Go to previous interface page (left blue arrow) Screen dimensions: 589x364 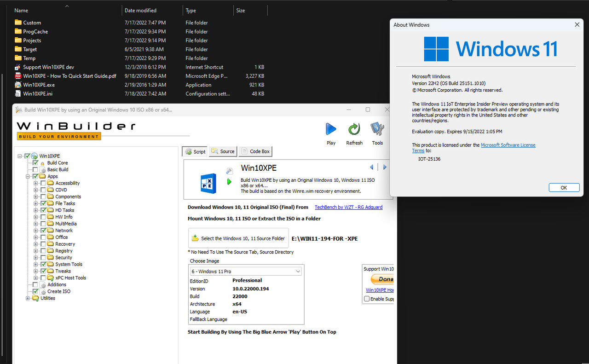[x=372, y=167]
